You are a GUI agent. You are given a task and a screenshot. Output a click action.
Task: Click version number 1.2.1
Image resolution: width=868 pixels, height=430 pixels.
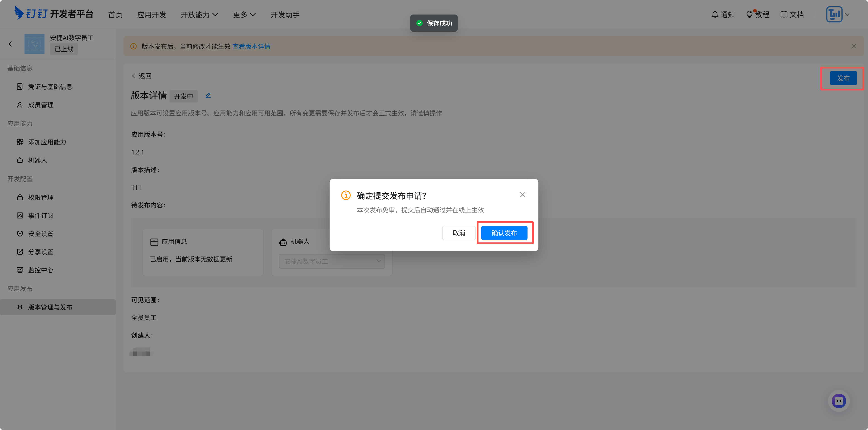[138, 152]
